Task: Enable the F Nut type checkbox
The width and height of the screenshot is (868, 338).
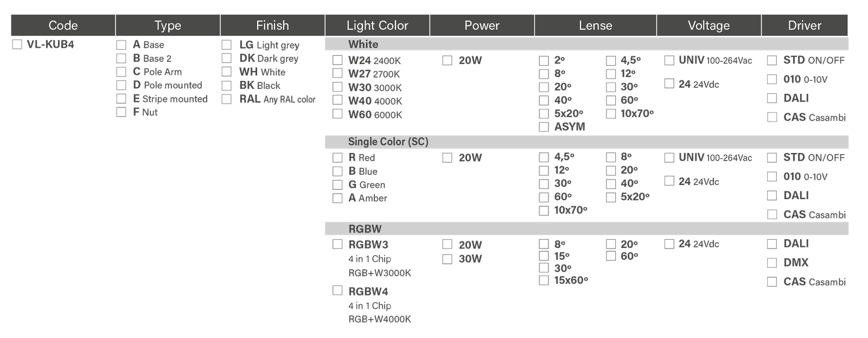Action: (122, 112)
